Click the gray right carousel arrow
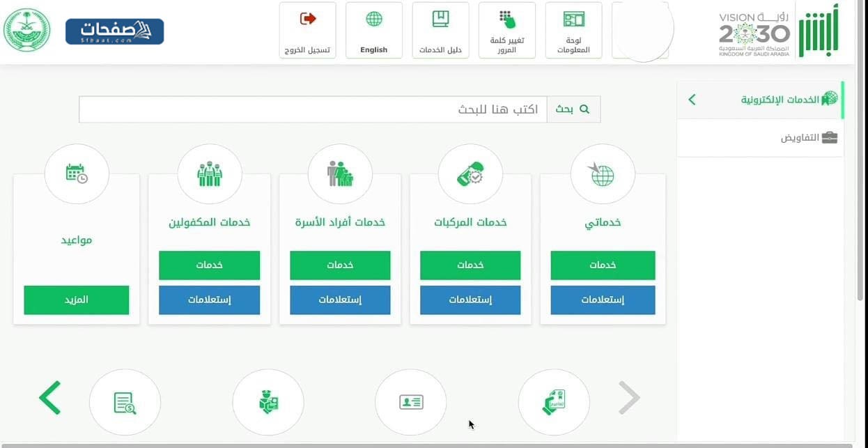The image size is (868, 448). pos(629,398)
